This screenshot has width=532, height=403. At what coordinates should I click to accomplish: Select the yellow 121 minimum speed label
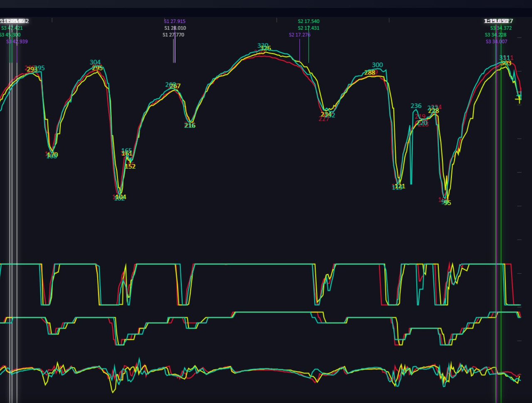pyautogui.click(x=400, y=186)
